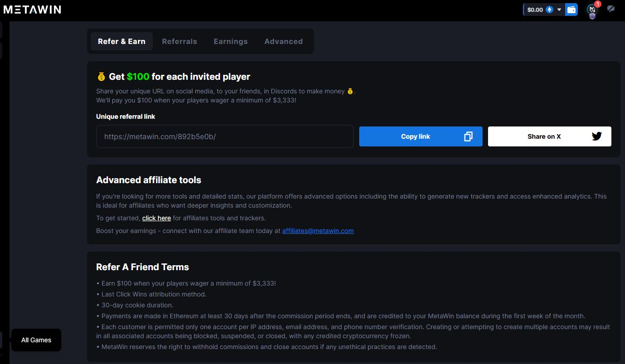Open the Earnings tab

(230, 41)
